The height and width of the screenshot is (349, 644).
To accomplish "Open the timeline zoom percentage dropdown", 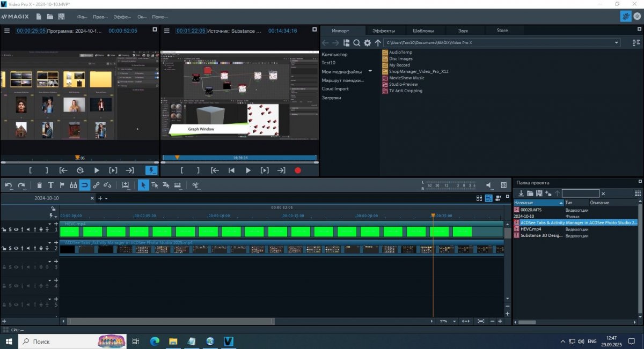I will pyautogui.click(x=454, y=321).
